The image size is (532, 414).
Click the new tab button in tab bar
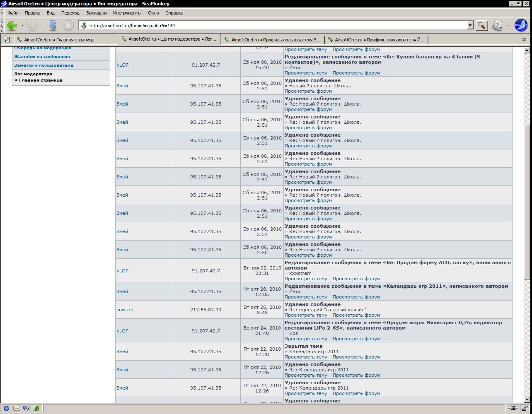(x=7, y=39)
